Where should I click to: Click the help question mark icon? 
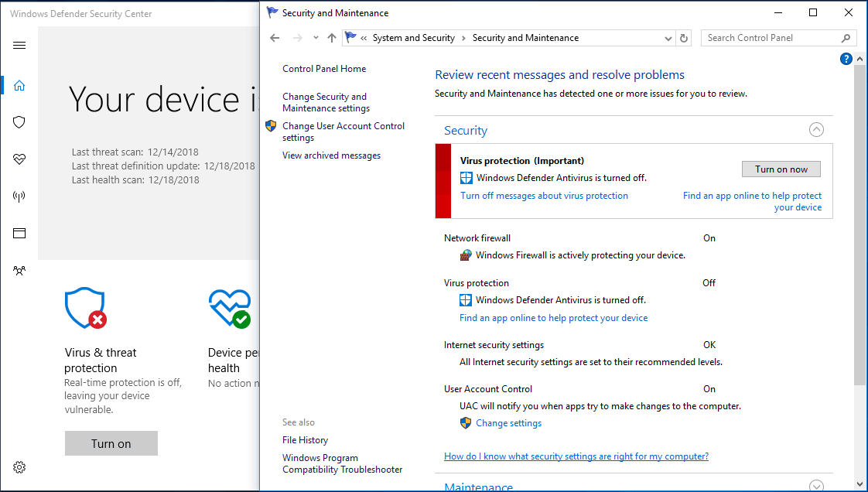click(846, 59)
